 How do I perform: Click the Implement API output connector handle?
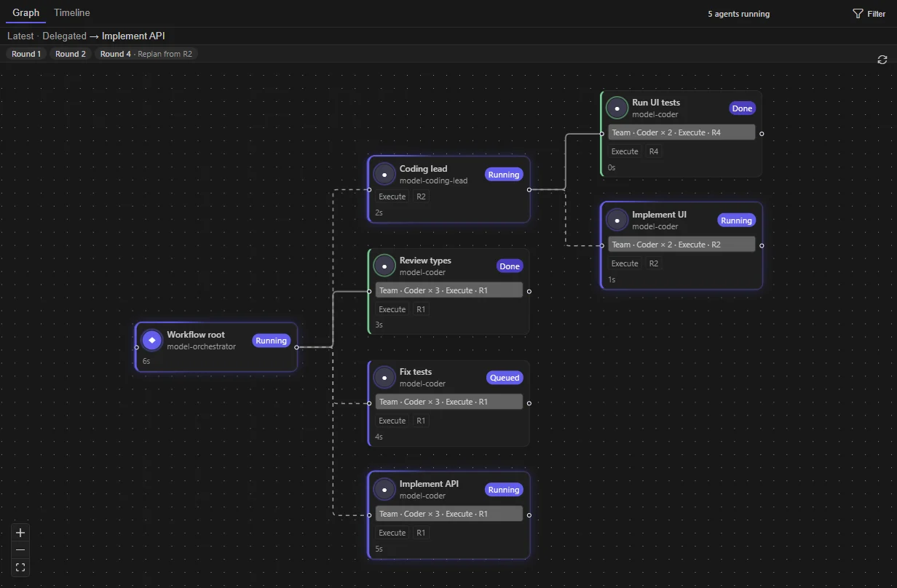click(529, 515)
